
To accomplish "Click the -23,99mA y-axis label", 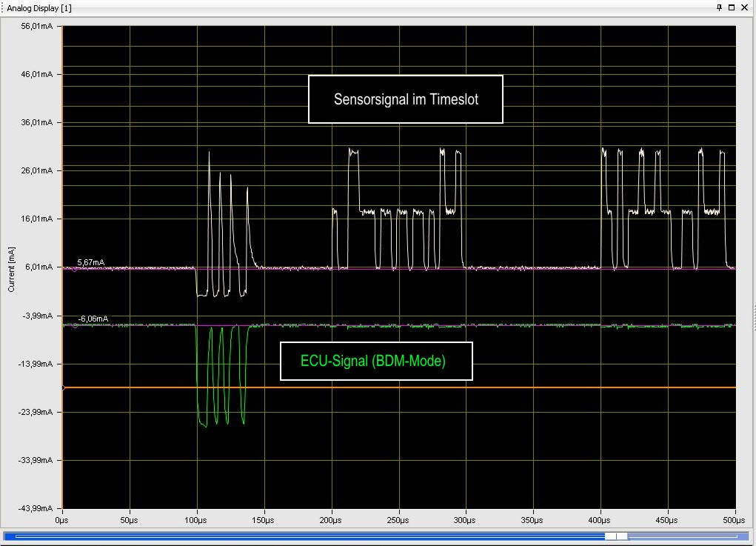I will 36,412.
